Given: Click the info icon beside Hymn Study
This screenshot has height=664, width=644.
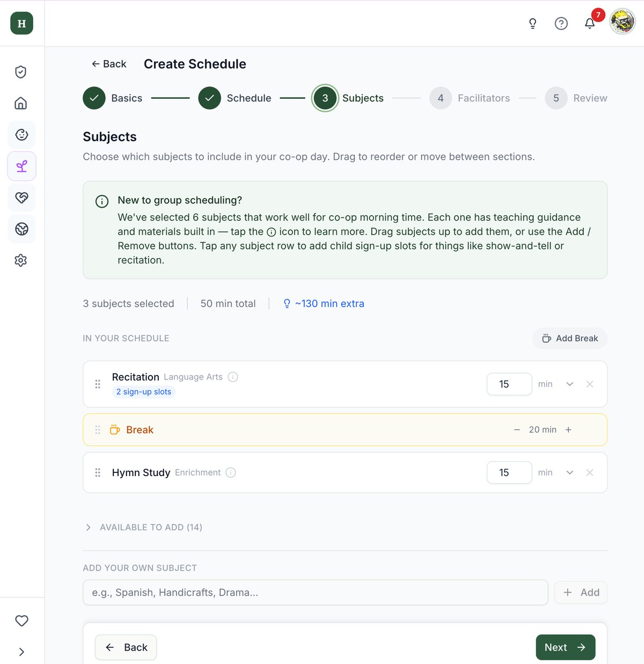Looking at the screenshot, I should (231, 472).
